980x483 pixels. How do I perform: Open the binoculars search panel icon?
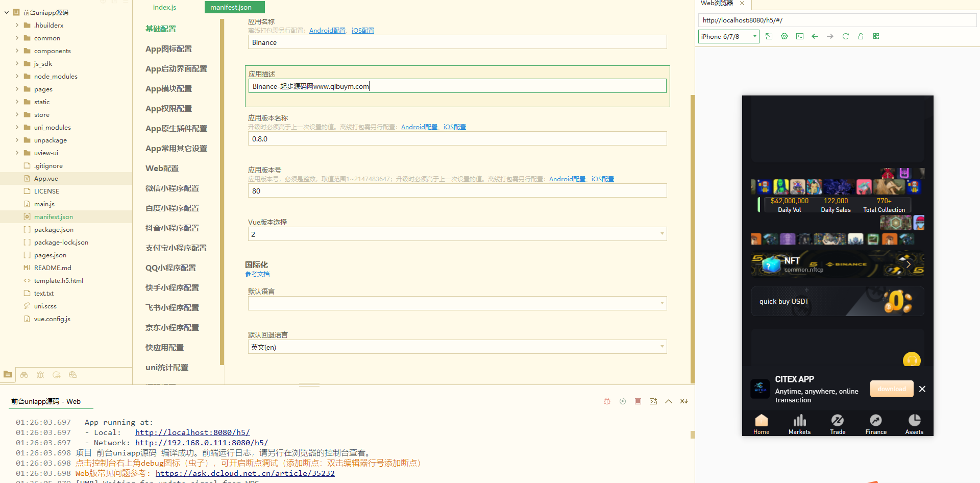24,375
